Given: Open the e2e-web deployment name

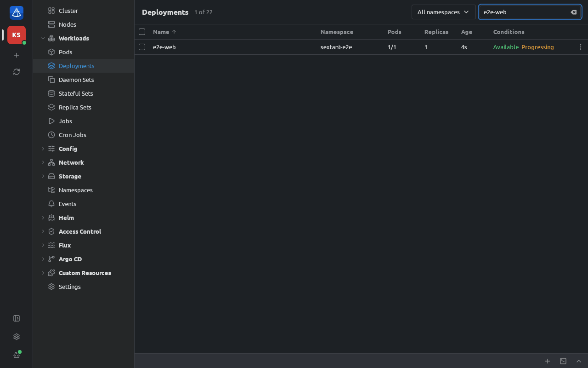Looking at the screenshot, I should pyautogui.click(x=164, y=47).
